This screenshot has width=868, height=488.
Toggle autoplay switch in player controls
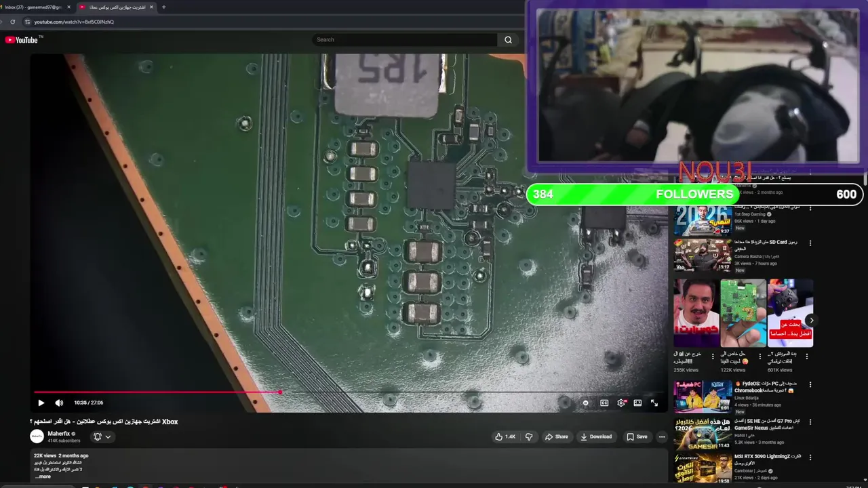tap(585, 403)
